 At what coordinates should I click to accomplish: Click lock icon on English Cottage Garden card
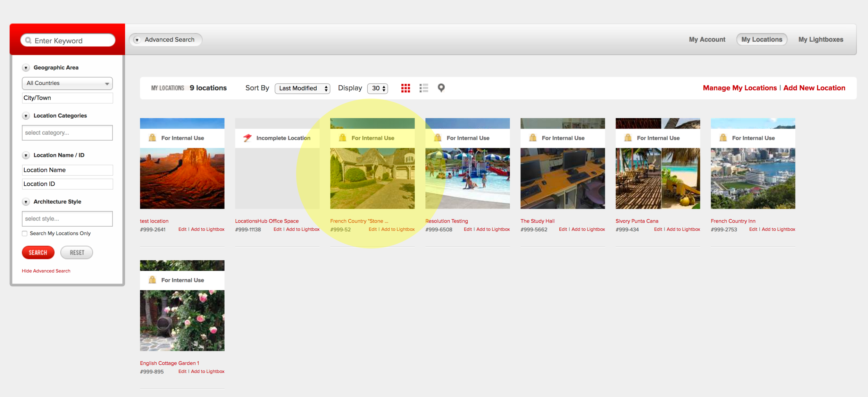152,280
